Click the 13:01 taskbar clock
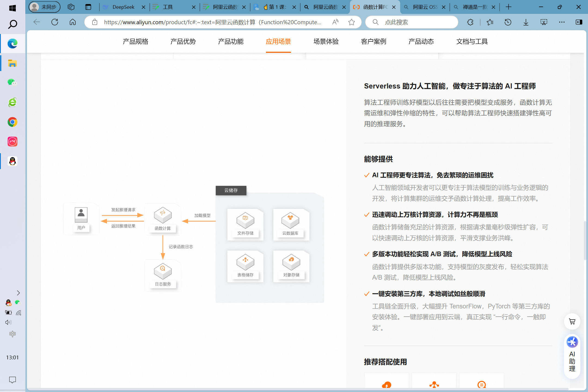Viewport: 588px width, 392px height. (13, 357)
